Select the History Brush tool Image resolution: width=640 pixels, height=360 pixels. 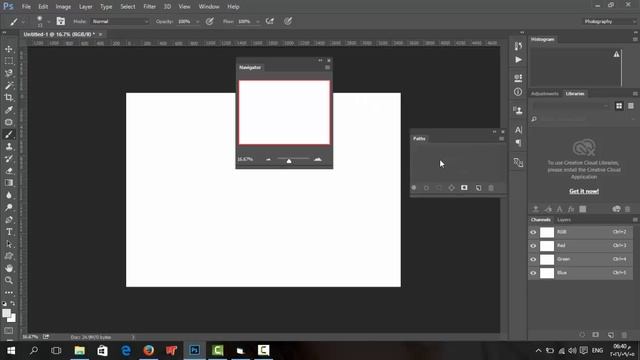tap(9, 159)
